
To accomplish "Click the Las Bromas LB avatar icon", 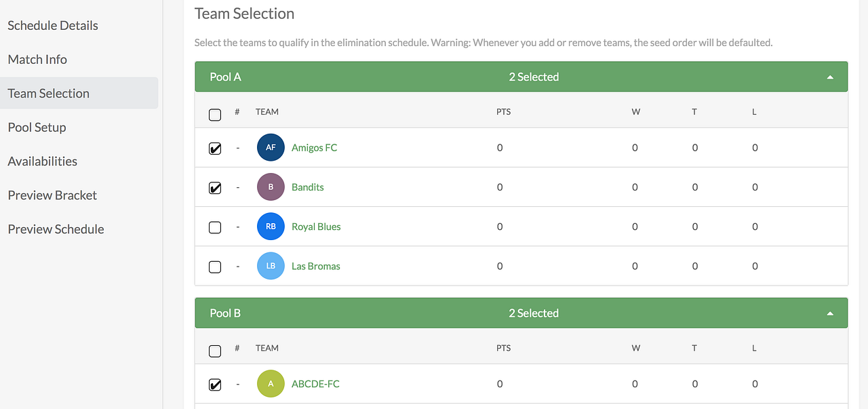I will click(x=271, y=266).
